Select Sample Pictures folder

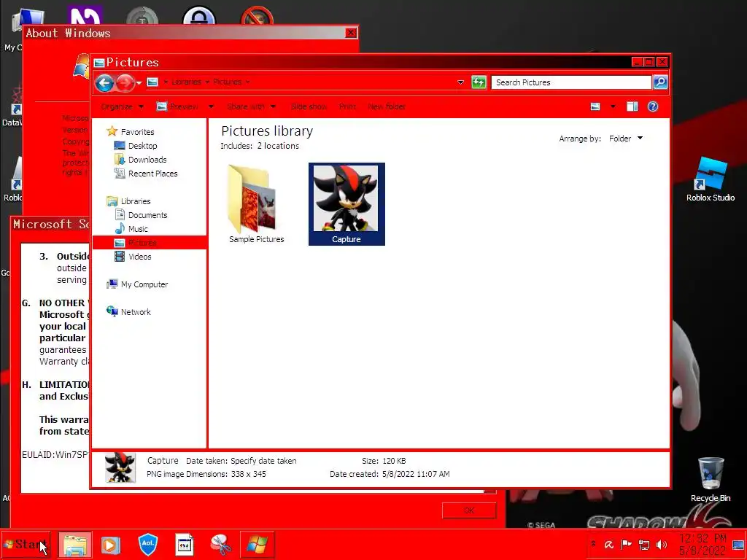click(x=256, y=204)
